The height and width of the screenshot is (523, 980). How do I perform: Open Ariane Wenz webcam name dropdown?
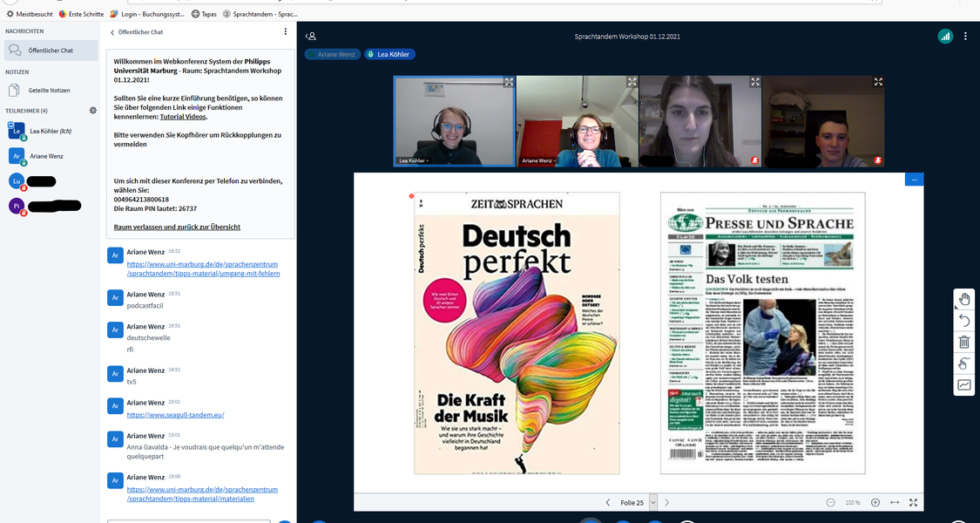pyautogui.click(x=539, y=160)
